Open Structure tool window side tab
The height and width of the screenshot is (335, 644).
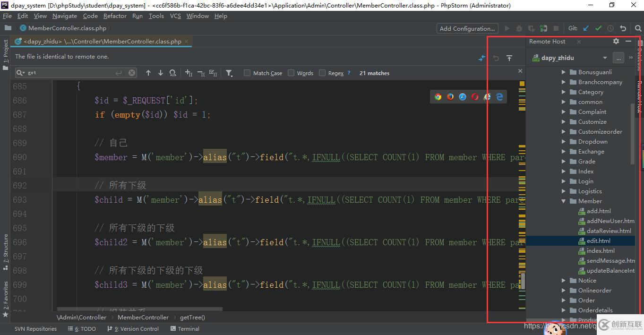[5, 251]
